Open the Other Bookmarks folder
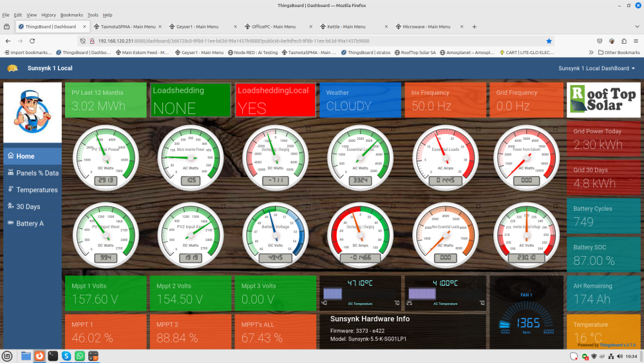The height and width of the screenshot is (363, 644). 619,53
